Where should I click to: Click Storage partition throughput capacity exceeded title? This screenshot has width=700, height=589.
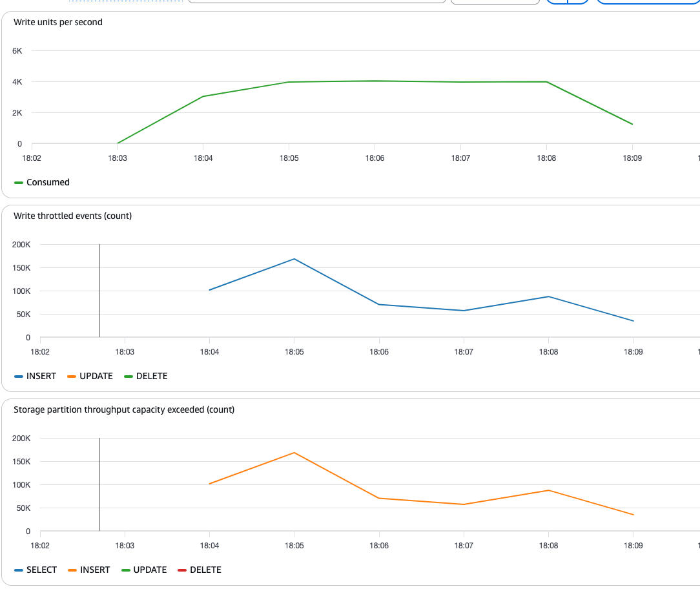(124, 409)
